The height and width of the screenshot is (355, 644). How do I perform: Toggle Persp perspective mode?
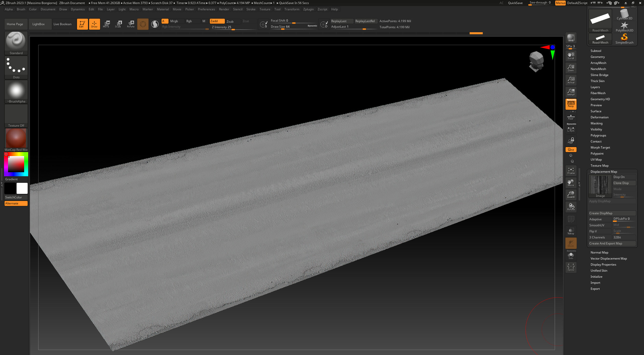click(571, 104)
